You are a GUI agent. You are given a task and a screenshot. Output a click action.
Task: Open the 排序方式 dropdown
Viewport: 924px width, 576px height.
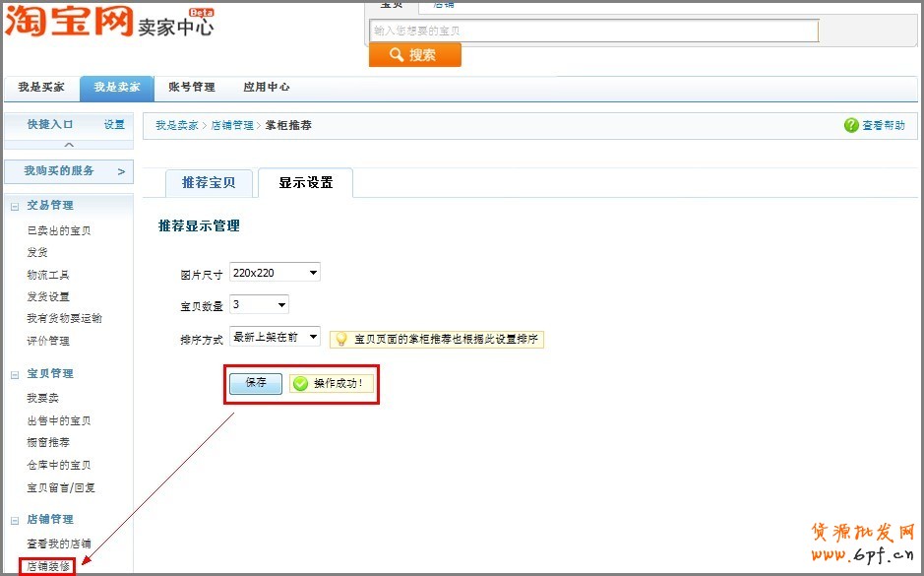pyautogui.click(x=275, y=338)
